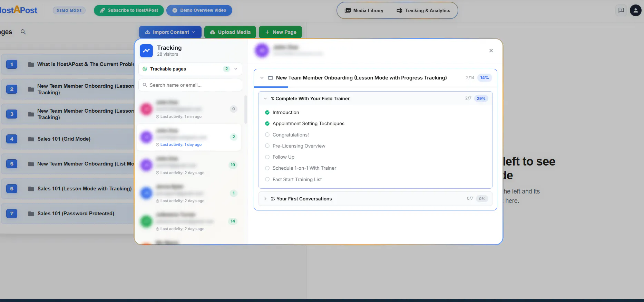Viewport: 644px width, 302px height.
Task: Select Sales 101 (Grid Mode) page
Action: tap(67, 139)
